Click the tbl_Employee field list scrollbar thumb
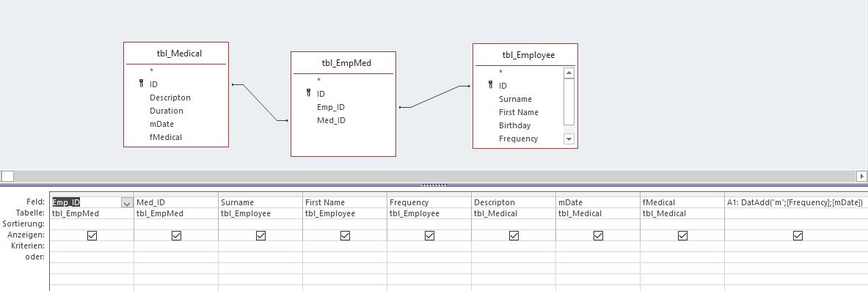 click(x=569, y=102)
